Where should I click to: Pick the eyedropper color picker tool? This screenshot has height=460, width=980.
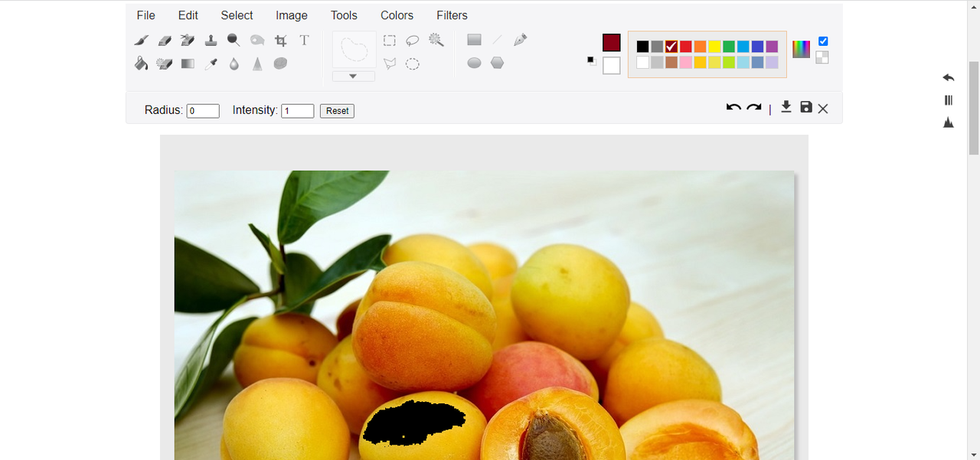pos(211,64)
